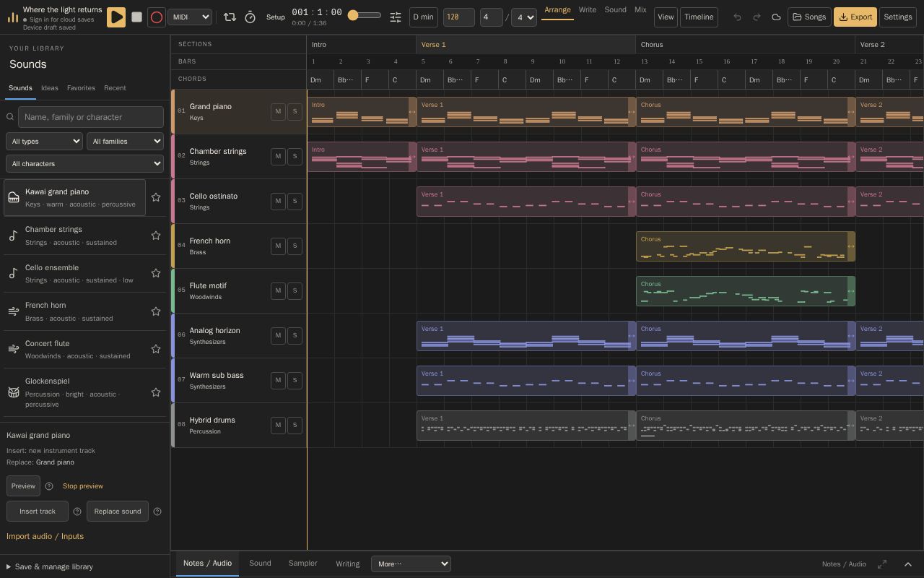Start playback with the Play button

point(116,17)
